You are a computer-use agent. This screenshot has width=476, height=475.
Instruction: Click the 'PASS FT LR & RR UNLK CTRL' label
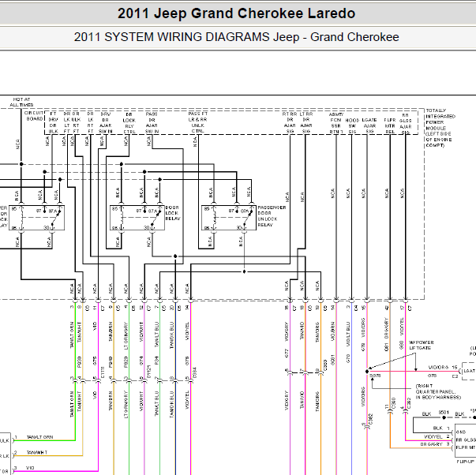[197, 122]
